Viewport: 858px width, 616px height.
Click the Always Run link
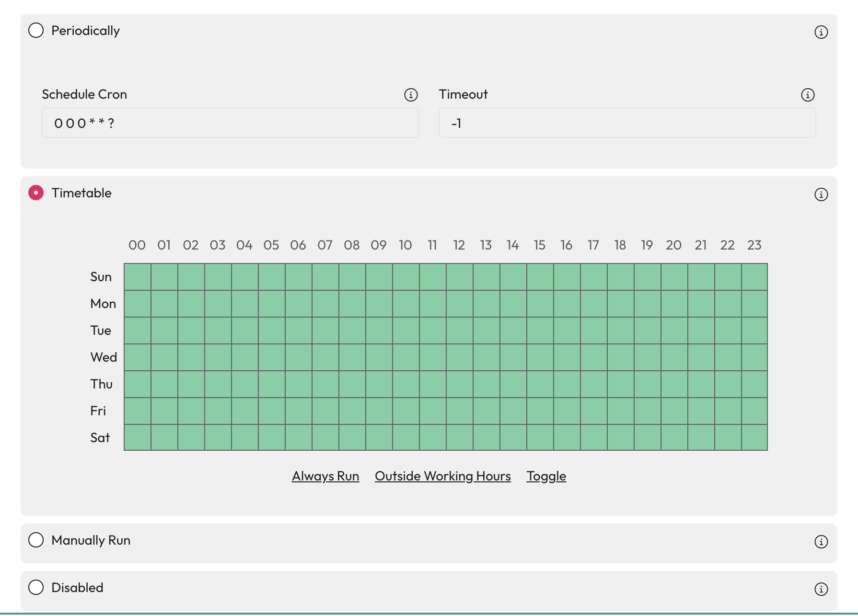point(325,476)
